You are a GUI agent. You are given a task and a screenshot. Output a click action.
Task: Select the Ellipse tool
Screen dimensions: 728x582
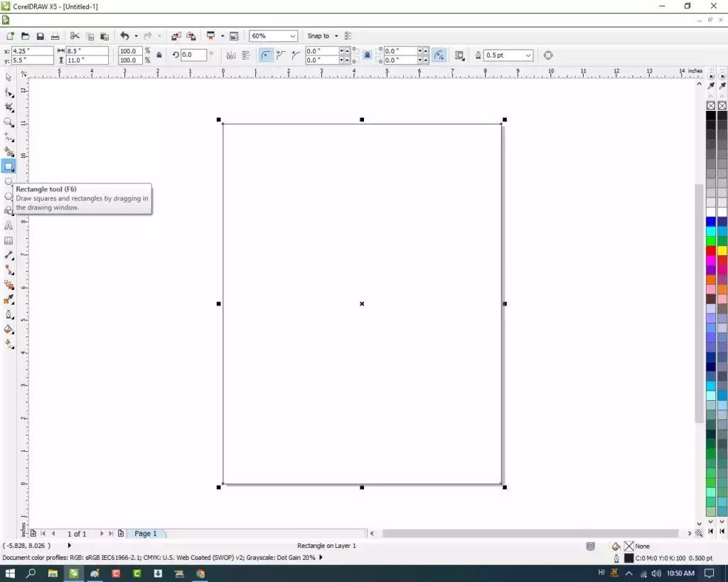pyautogui.click(x=9, y=181)
